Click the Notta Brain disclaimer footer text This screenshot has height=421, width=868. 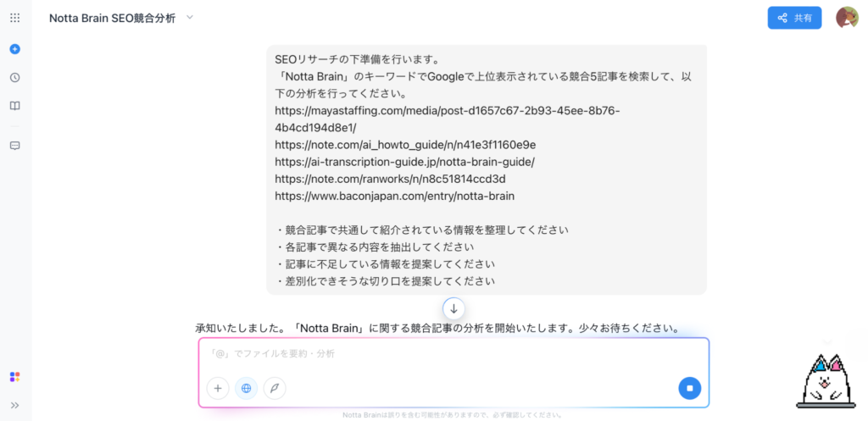pos(453,415)
